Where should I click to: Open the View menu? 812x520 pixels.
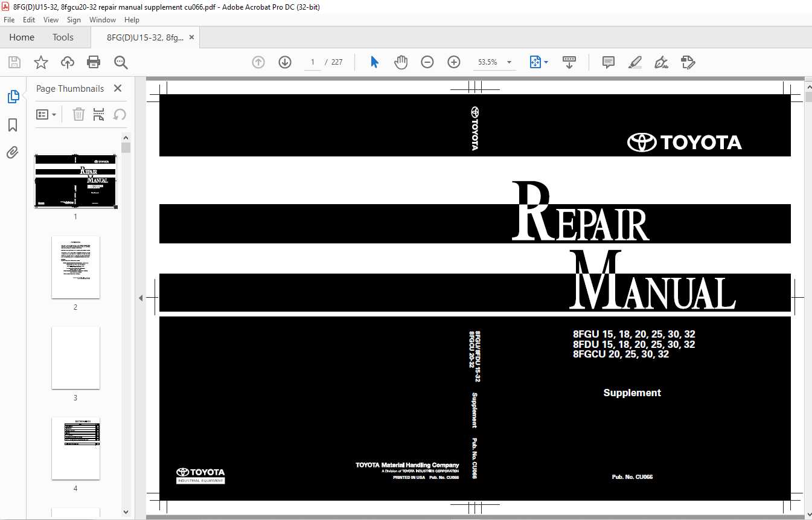click(x=51, y=20)
